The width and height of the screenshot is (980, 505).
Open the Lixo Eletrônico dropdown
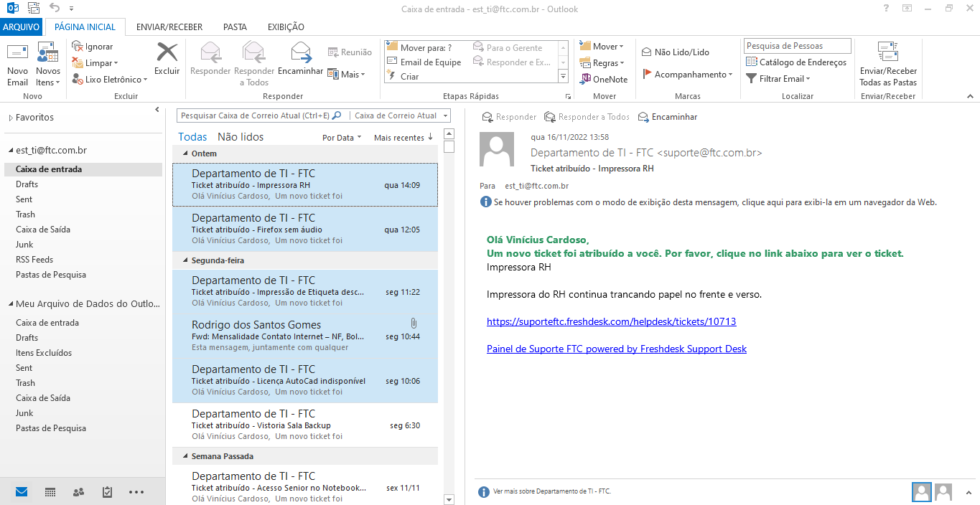[x=109, y=80]
